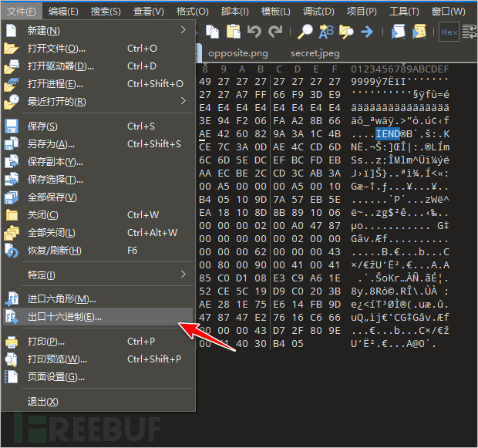
Task: Expand the 特定(I) submenu arrow
Action: click(183, 275)
